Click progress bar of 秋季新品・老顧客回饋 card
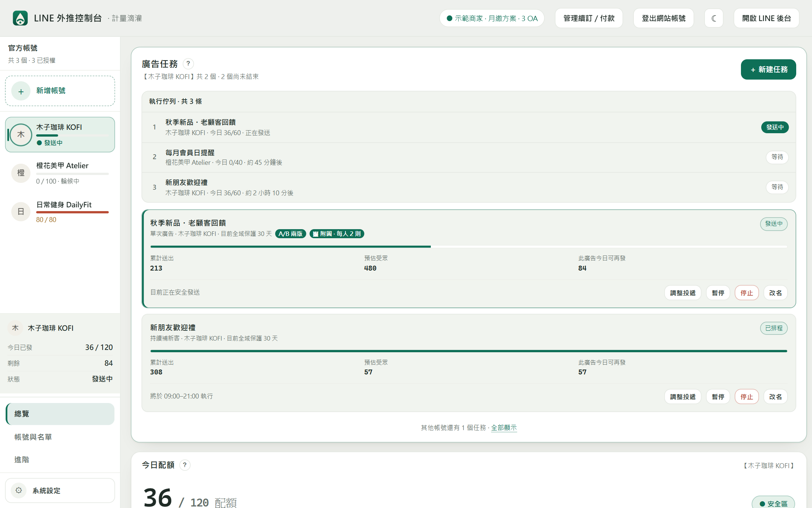 click(469, 246)
